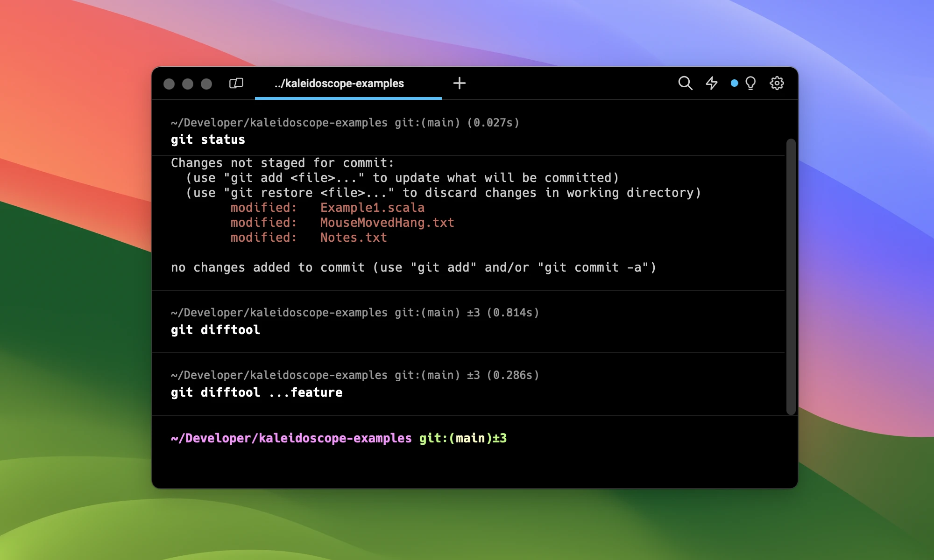
Task: Open the command search magnifier
Action: 685,83
